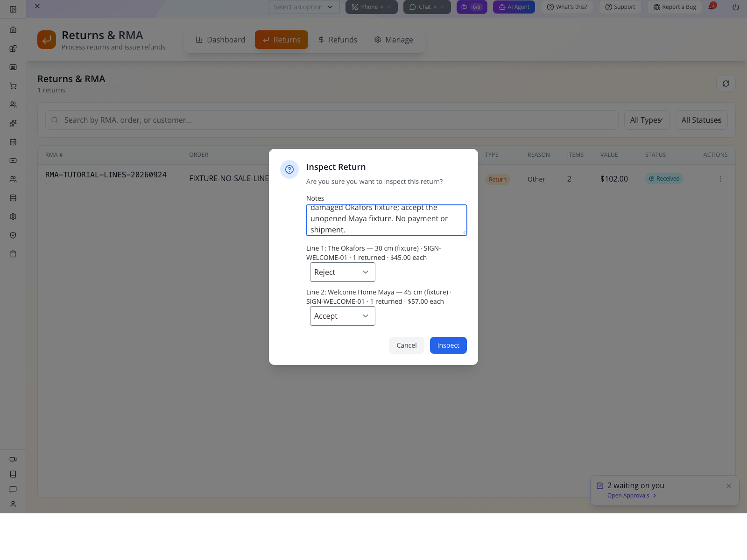Screen dimensions: 747x560
Task: Open the All Types filter
Action: tap(647, 120)
